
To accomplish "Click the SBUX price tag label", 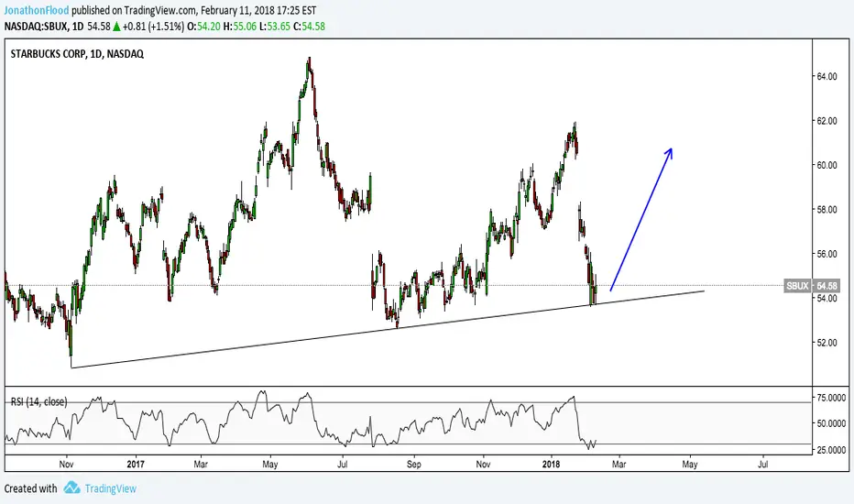I will coord(797,286).
